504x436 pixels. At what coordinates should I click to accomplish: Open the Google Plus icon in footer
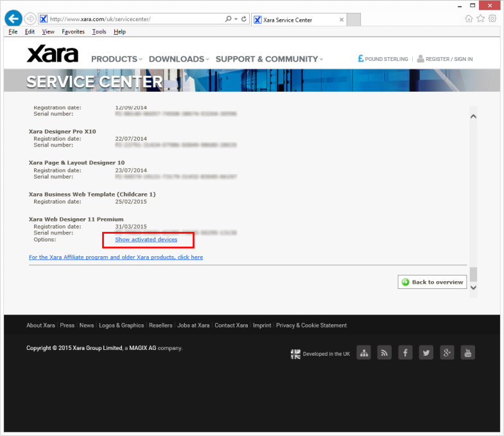(x=447, y=353)
